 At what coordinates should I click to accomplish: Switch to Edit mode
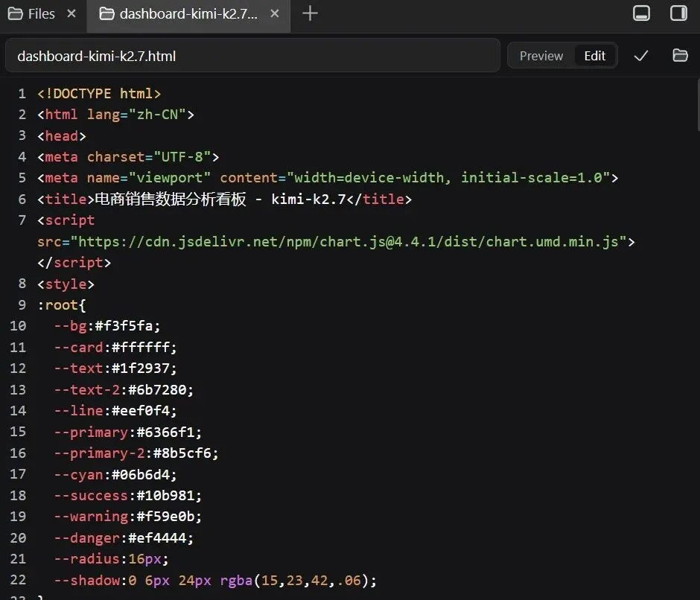click(595, 56)
